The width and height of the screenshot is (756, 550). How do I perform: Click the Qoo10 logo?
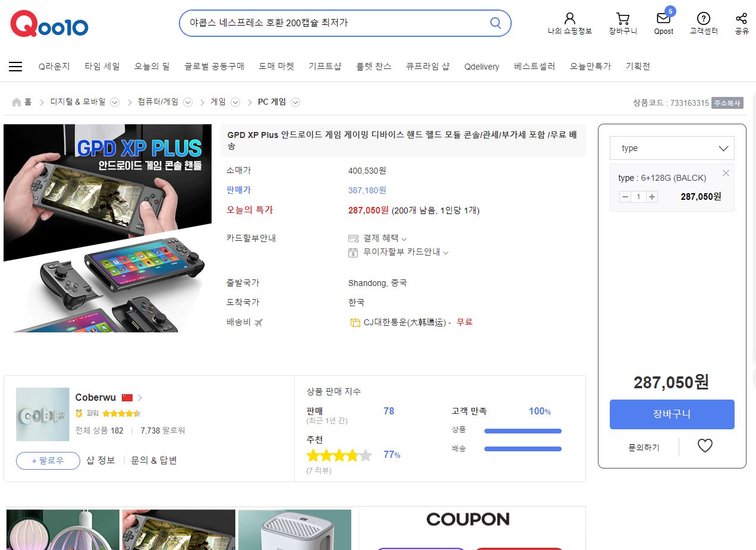pos(49,24)
